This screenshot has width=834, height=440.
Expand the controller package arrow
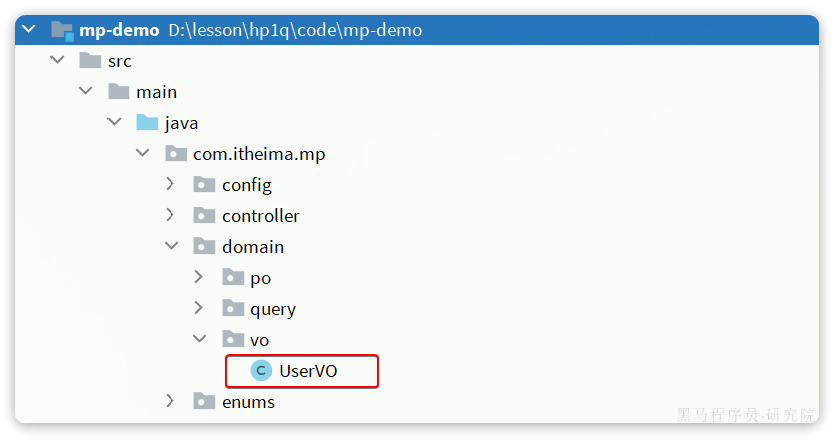(170, 216)
